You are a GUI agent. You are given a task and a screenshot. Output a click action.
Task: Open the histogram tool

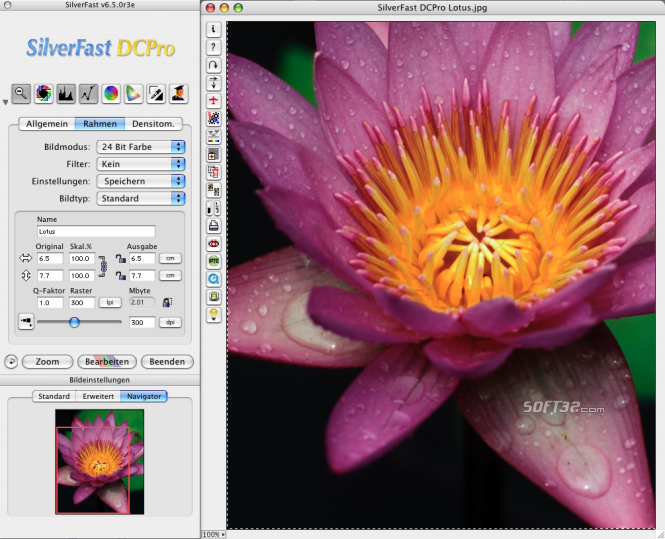[66, 93]
